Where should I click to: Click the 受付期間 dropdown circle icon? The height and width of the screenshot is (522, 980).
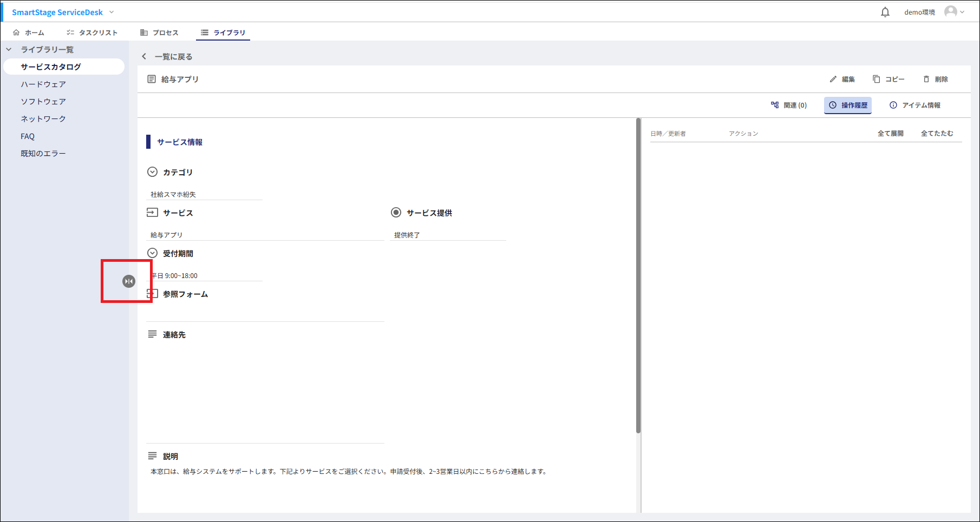[x=152, y=253]
